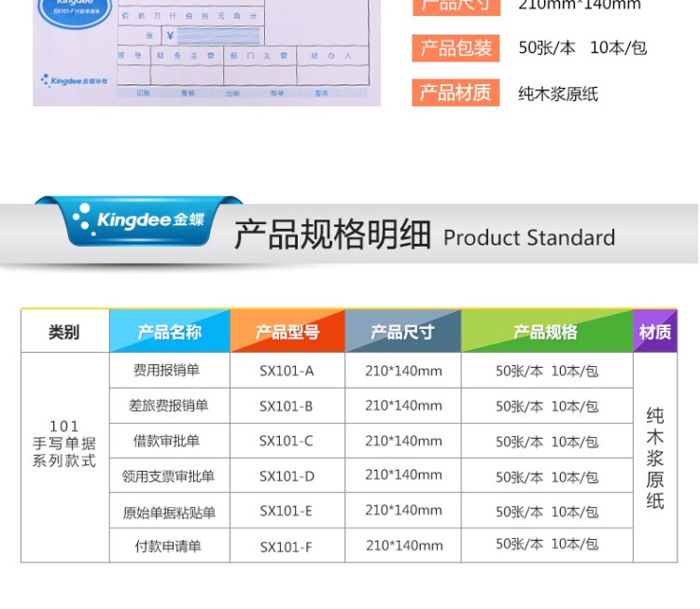Select the 产品型号 column header
Viewport: 700px width, 609px height.
[287, 332]
